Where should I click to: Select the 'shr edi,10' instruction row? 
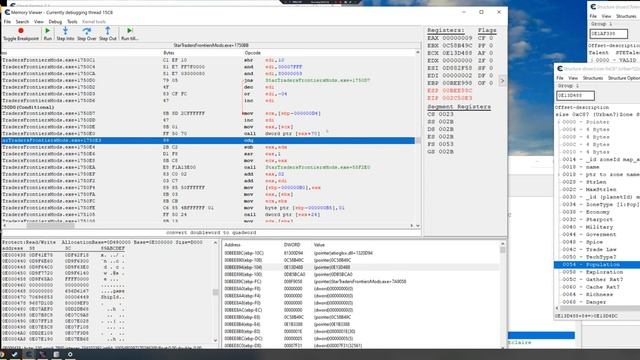click(x=208, y=60)
